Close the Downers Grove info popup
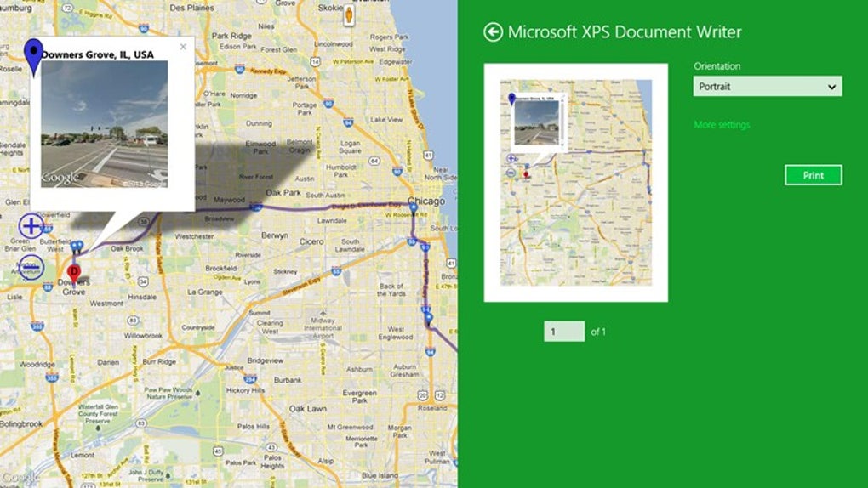 [183, 47]
